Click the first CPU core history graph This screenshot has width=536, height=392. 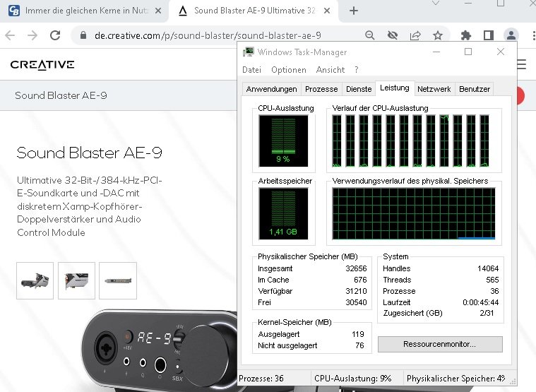[x=337, y=141]
